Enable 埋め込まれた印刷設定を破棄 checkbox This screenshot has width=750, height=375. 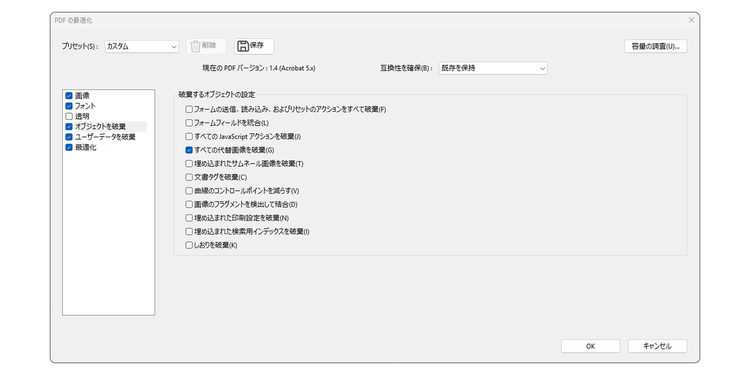[189, 218]
